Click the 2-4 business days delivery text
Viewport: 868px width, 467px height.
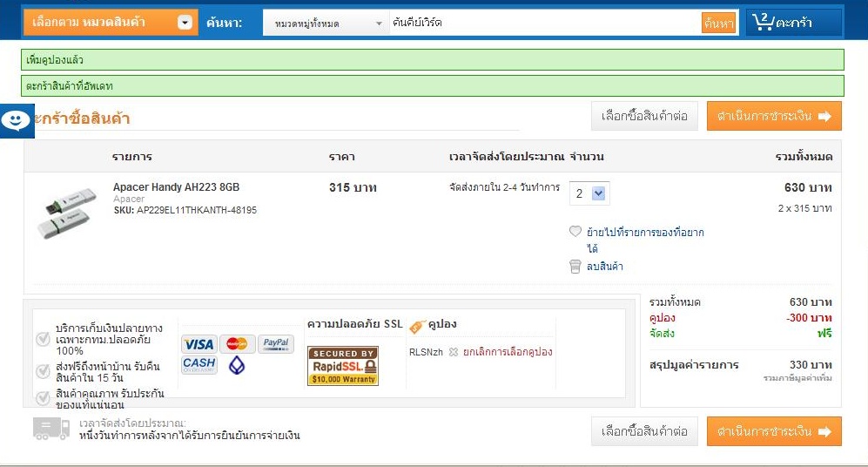click(504, 187)
